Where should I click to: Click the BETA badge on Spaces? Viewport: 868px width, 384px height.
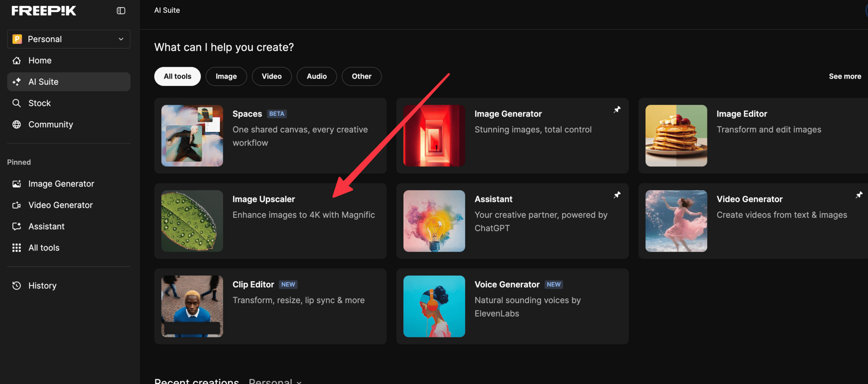coord(277,114)
